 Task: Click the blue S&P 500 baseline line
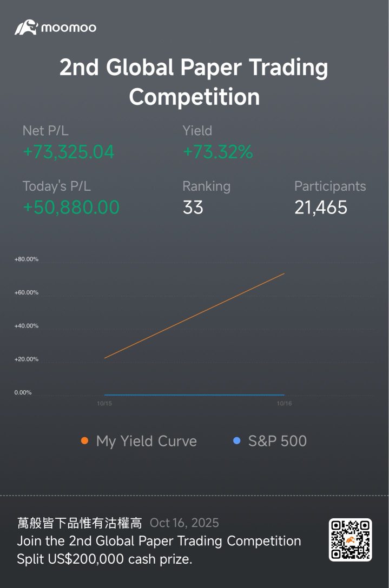tap(195, 395)
